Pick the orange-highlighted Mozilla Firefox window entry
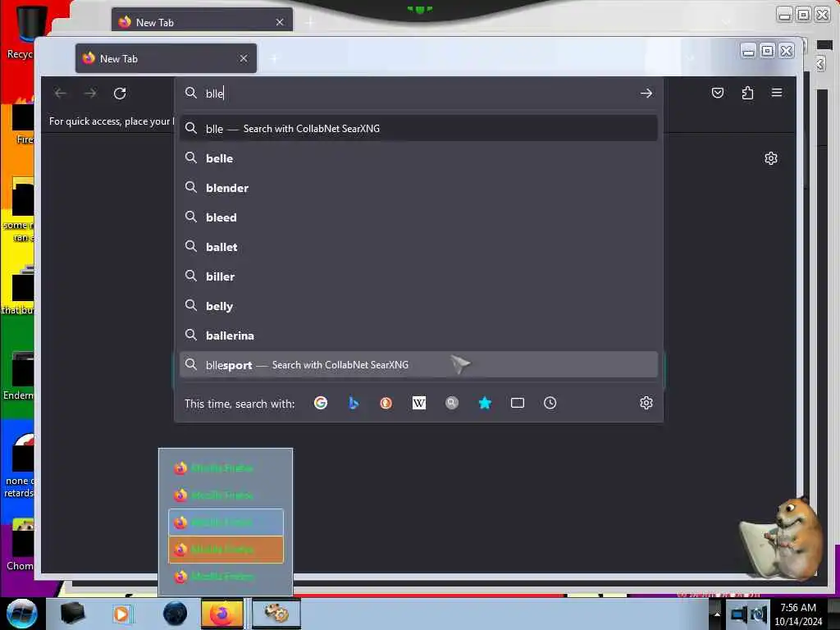The width and height of the screenshot is (840, 630). (226, 550)
